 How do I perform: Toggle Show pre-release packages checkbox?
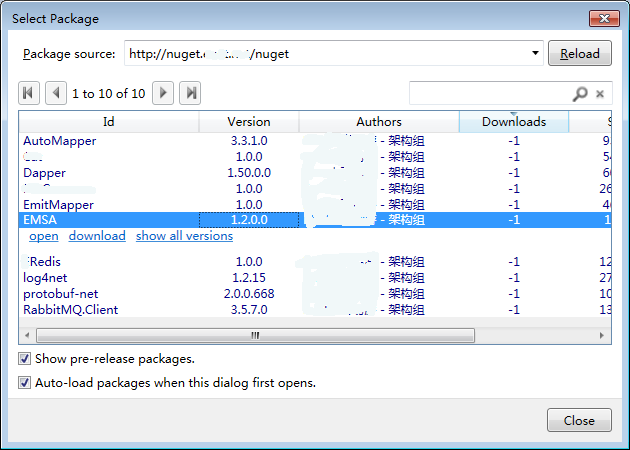point(25,359)
